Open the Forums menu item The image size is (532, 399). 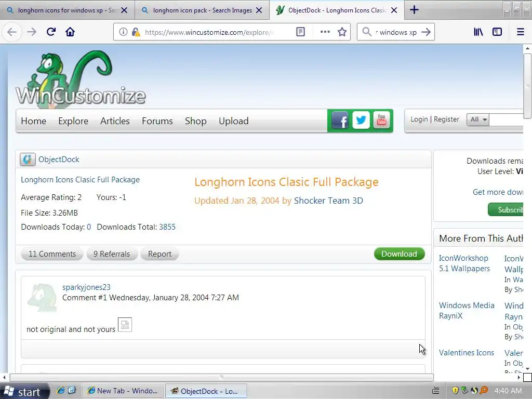[x=157, y=121]
